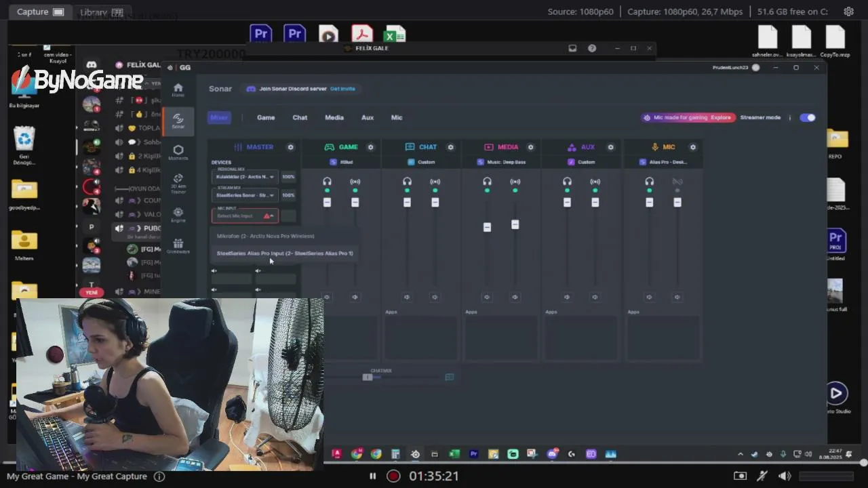Open the Home page in GG sidebar

(x=178, y=89)
